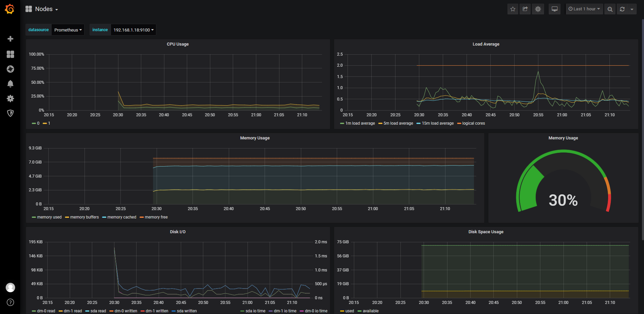Toggle memory cached series visibility
Image resolution: width=644 pixels, height=314 pixels.
tap(121, 217)
